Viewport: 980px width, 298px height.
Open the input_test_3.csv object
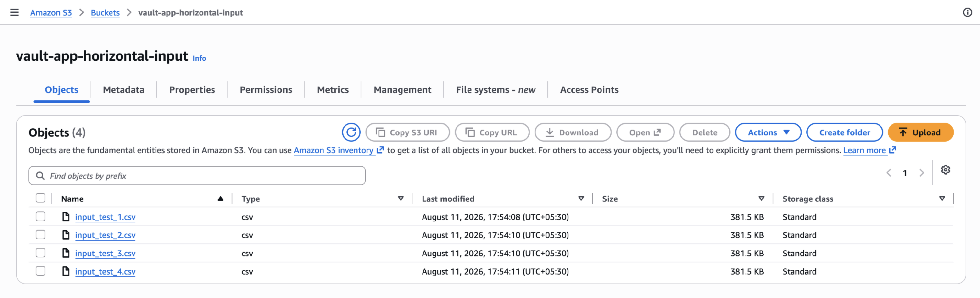point(105,254)
